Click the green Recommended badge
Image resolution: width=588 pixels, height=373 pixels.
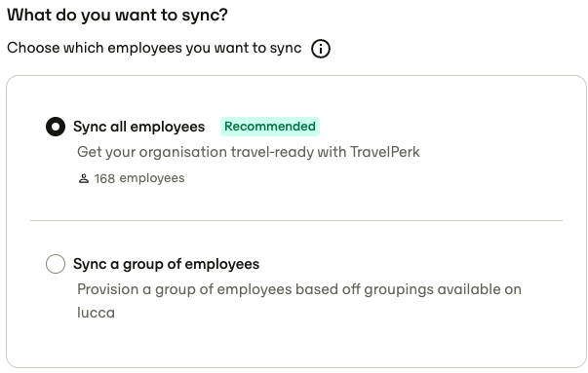pos(270,127)
